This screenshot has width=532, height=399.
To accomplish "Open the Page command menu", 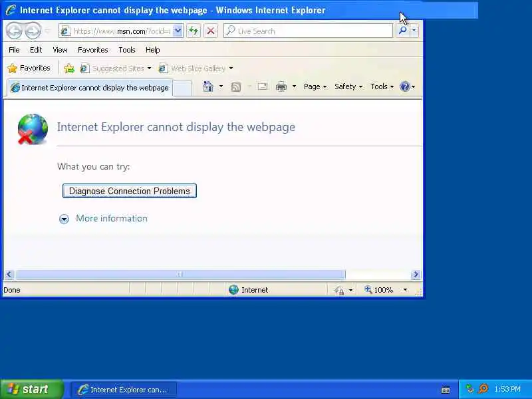I will (x=315, y=87).
